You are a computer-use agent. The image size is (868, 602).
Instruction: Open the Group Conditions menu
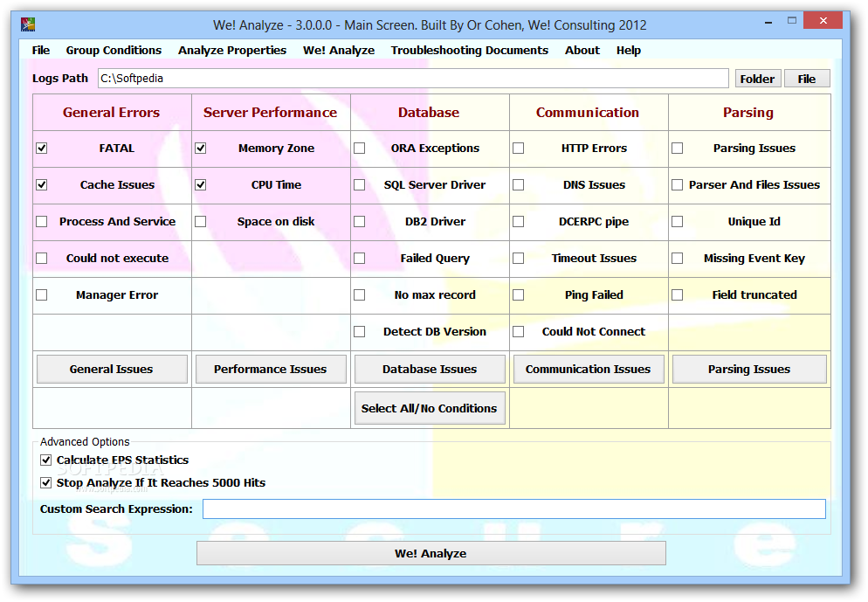(x=114, y=51)
